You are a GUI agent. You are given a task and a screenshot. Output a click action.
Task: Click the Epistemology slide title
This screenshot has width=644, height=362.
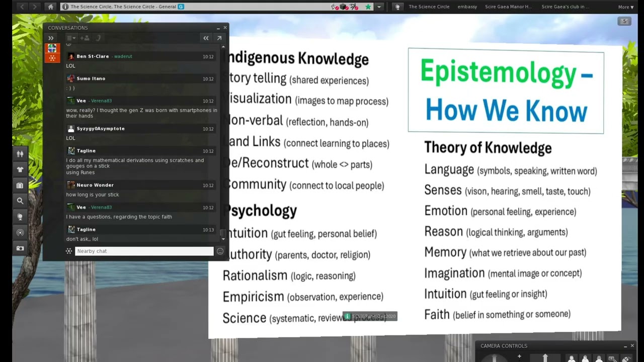pos(506,91)
